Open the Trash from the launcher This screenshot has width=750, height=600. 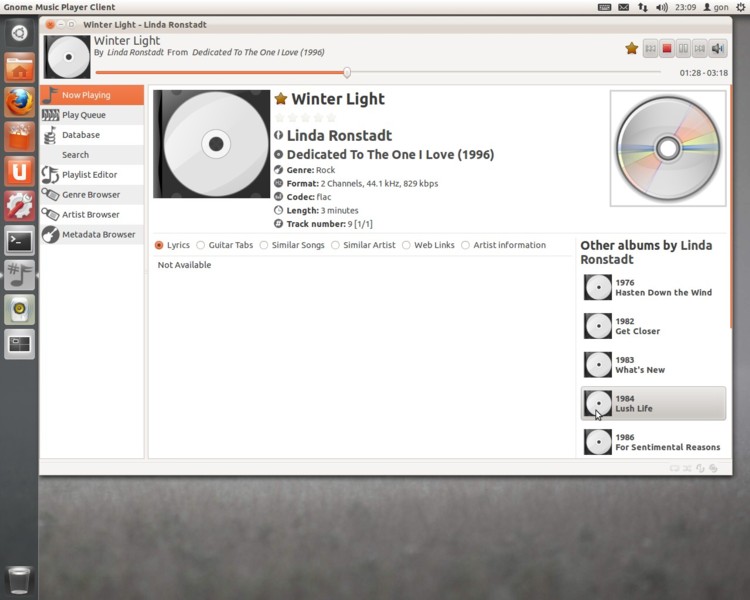pos(19,579)
